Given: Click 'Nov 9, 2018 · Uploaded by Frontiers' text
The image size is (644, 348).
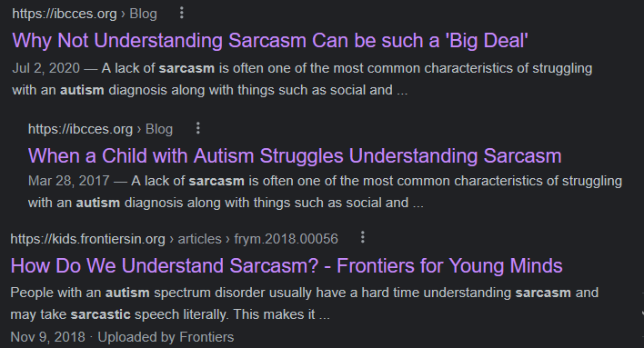Looking at the screenshot, I should (122, 337).
